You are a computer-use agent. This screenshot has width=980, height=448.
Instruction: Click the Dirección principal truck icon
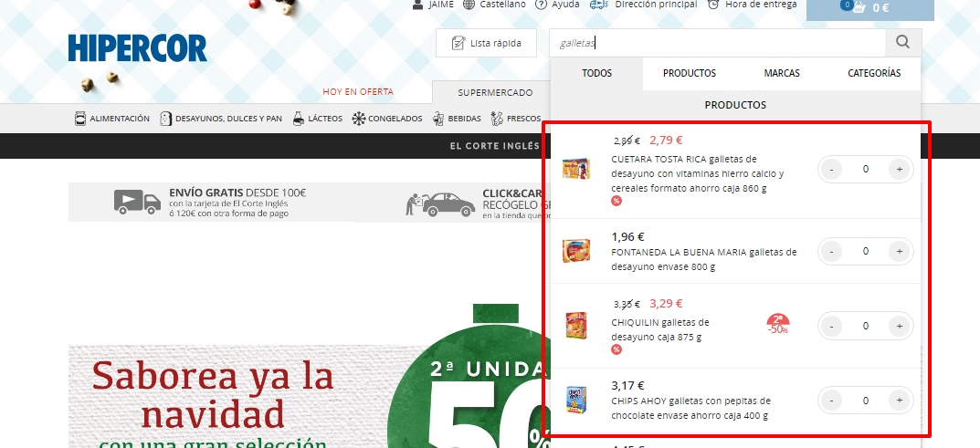(x=599, y=5)
